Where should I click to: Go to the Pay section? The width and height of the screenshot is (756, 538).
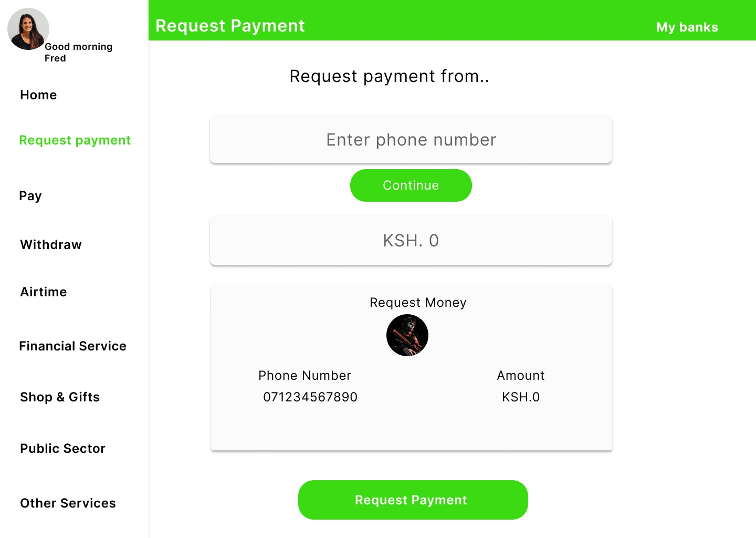click(x=30, y=196)
